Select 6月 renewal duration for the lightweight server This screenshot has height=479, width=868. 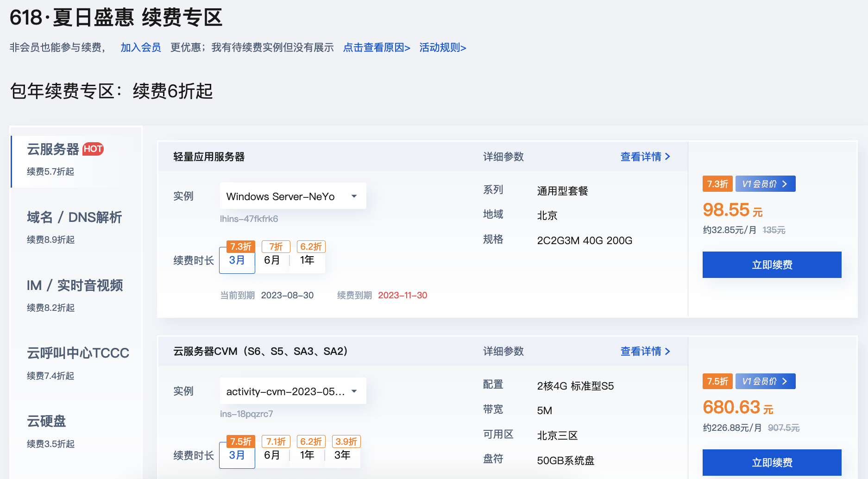(272, 260)
